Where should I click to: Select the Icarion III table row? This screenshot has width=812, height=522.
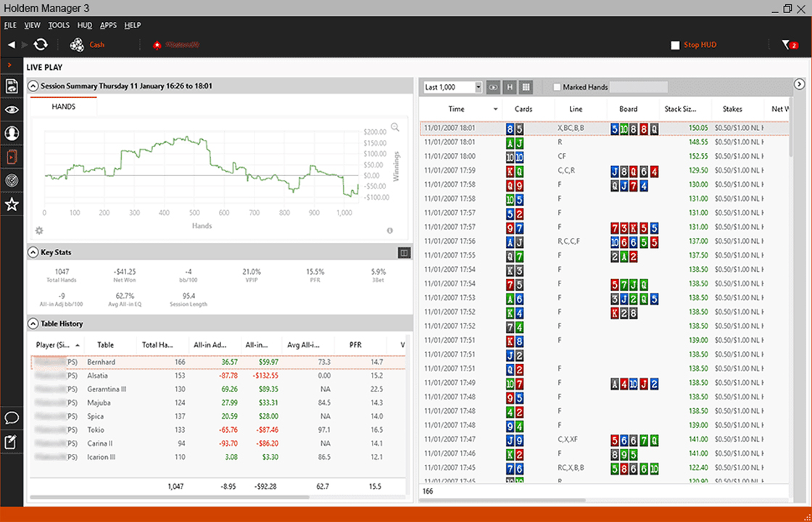pyautogui.click(x=217, y=457)
